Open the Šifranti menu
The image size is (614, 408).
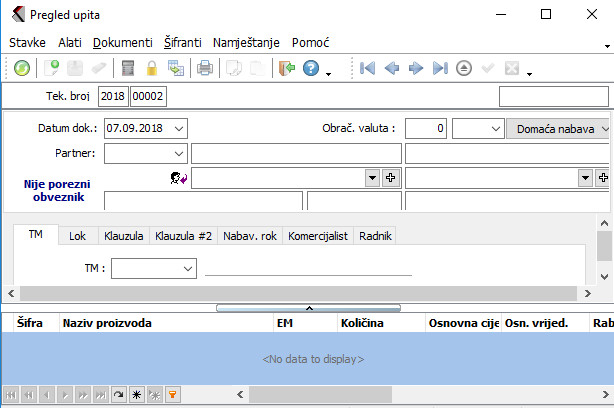pos(182,43)
